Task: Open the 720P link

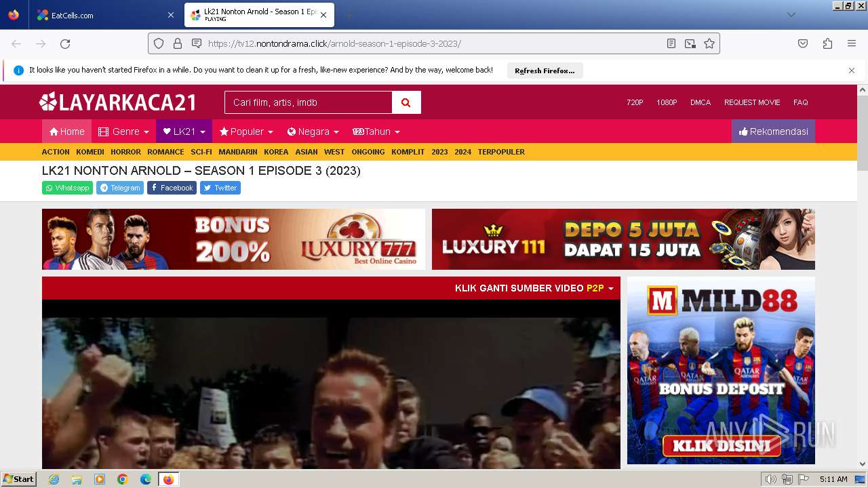Action: [635, 102]
